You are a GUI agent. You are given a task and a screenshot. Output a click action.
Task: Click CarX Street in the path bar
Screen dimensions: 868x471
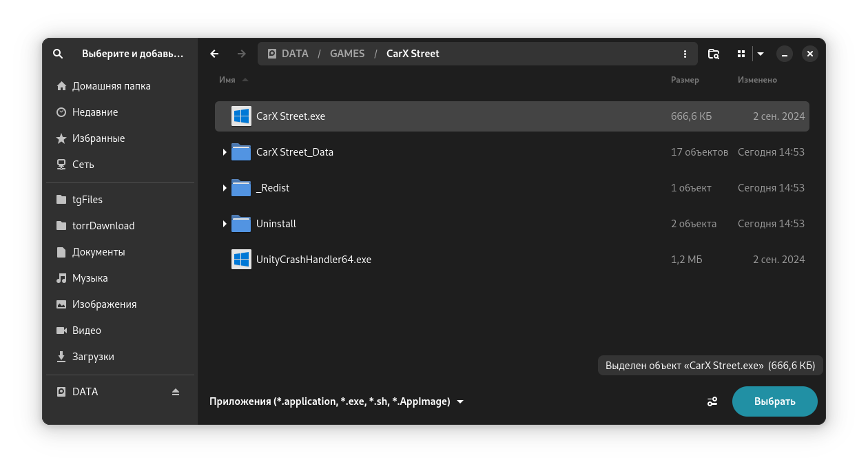pos(413,54)
